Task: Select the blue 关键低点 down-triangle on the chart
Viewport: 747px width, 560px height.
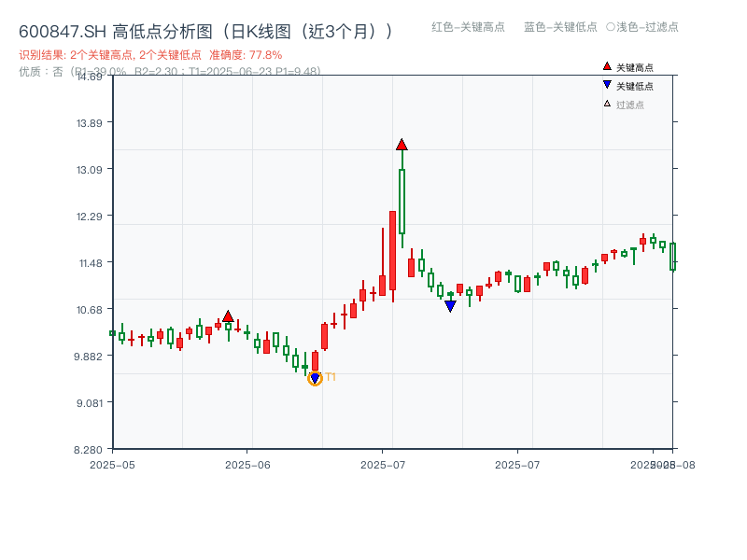Action: pos(449,303)
